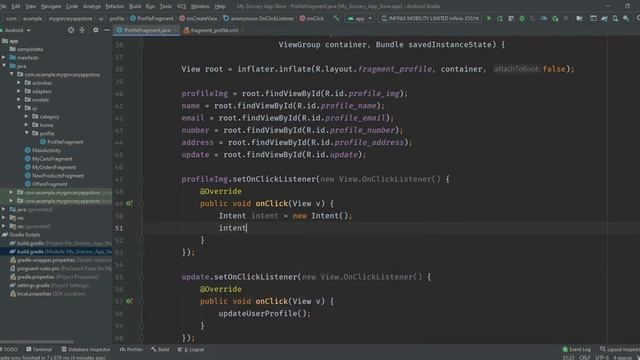Select proguard-rules.pro file
Viewport: 640px width, 360px height.
(x=38, y=269)
